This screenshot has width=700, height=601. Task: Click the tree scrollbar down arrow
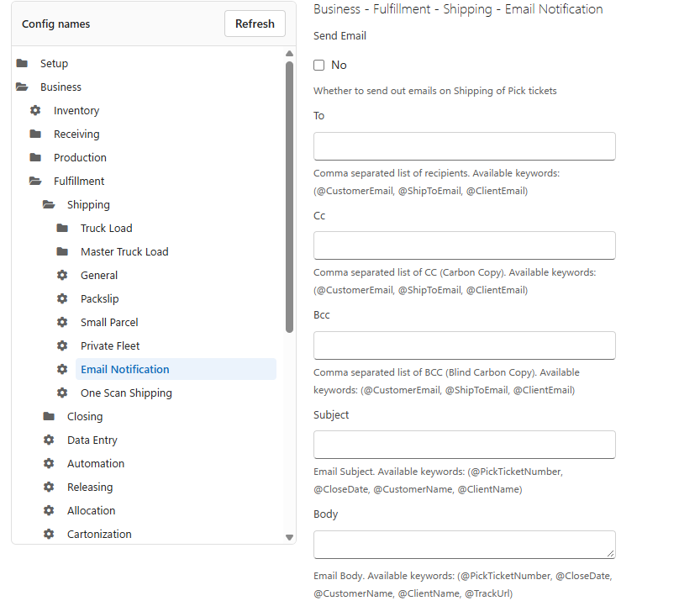tap(289, 537)
